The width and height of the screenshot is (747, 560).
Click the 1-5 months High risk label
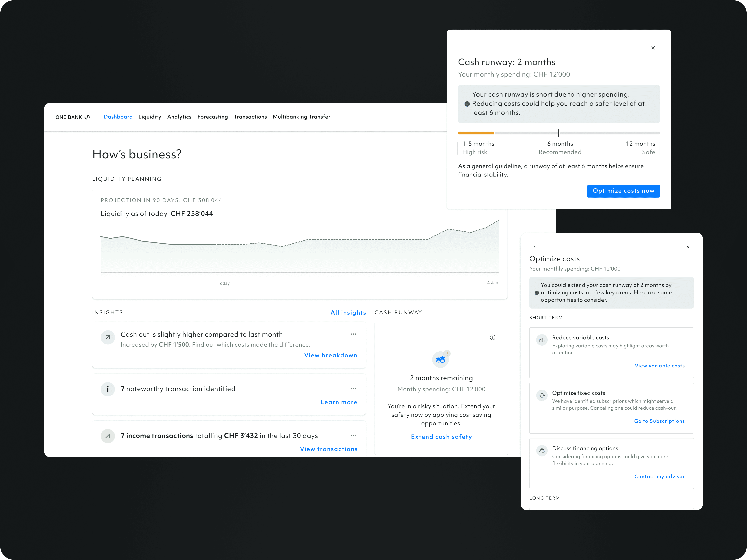[478, 148]
